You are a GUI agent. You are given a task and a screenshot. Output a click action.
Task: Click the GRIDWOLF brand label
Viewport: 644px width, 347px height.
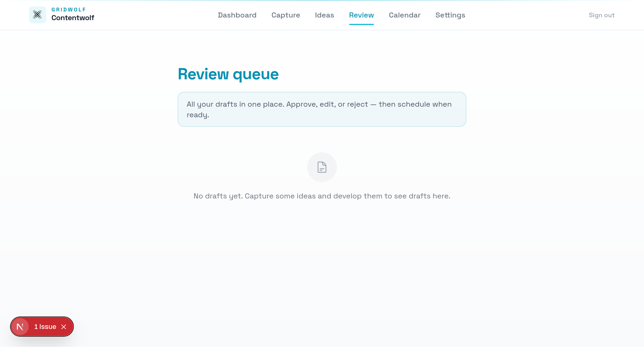(68, 10)
